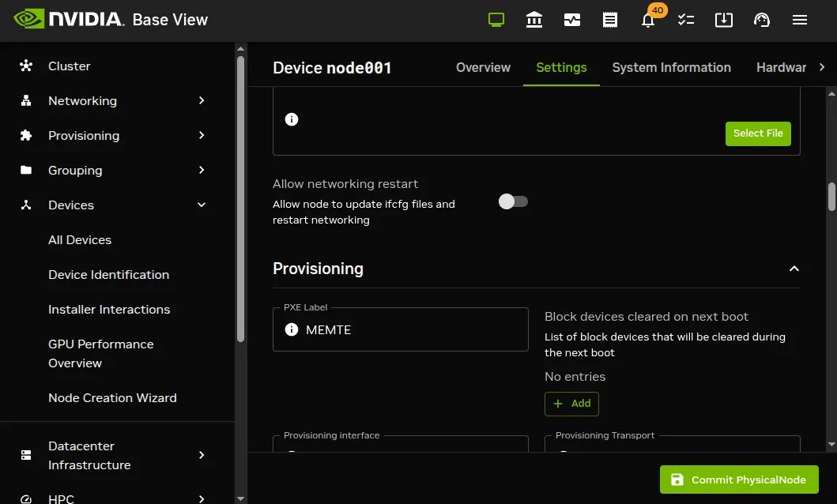
Task: Switch to the Hardware tab
Action: click(781, 67)
